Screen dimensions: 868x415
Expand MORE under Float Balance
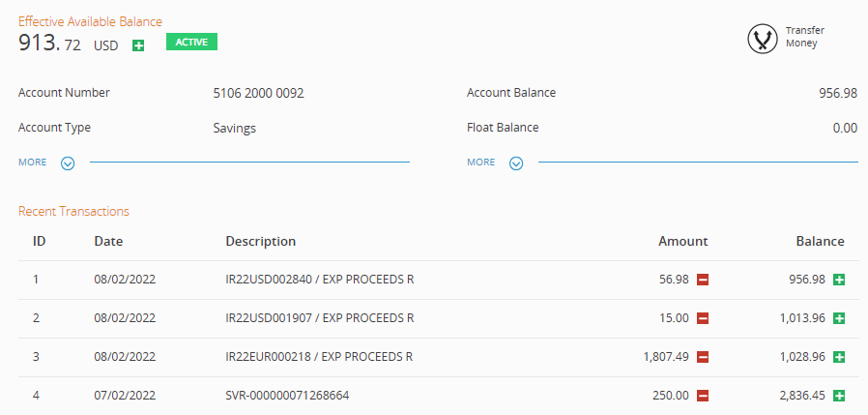point(515,163)
